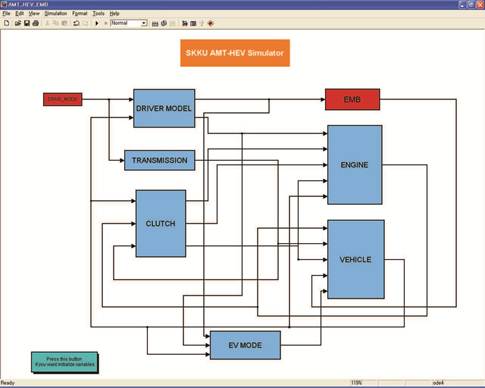
Task: Click the teal initialize variables button
Action: (x=65, y=362)
